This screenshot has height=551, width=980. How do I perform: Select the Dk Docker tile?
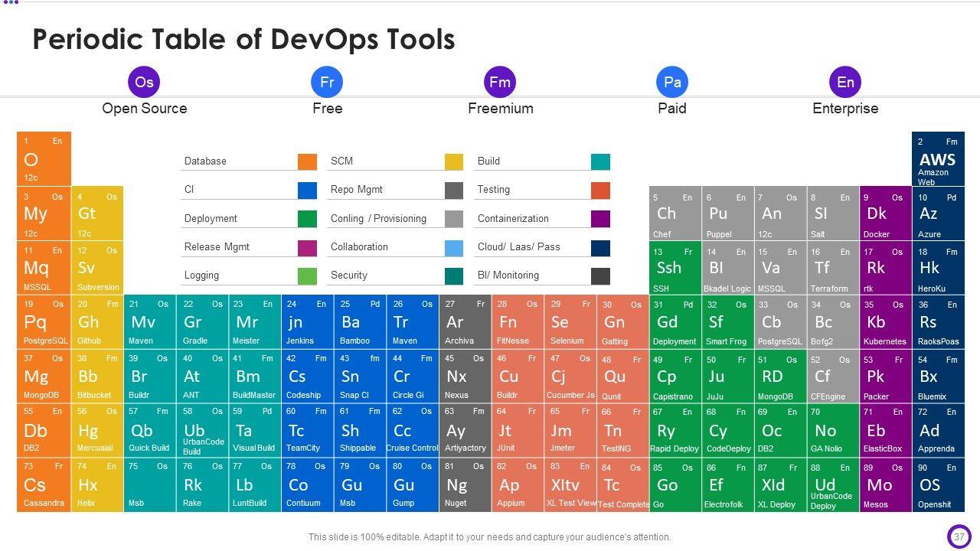tap(885, 214)
